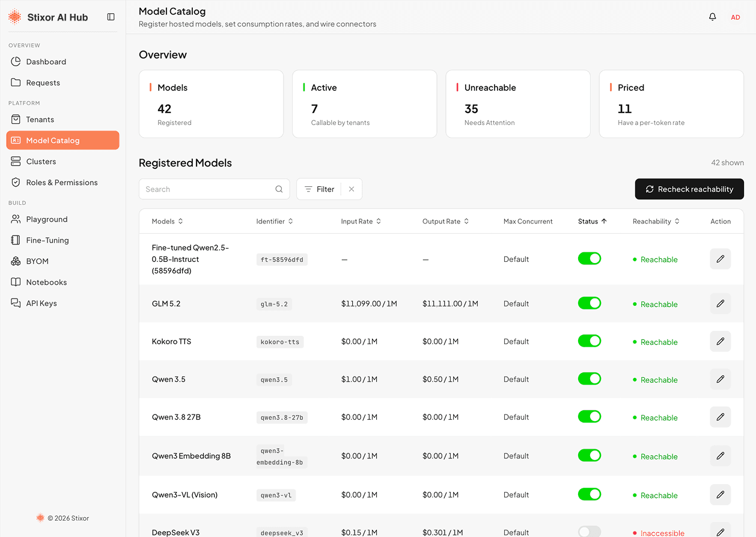Open the Playground page
Image resolution: width=756 pixels, height=537 pixels.
(x=62, y=219)
